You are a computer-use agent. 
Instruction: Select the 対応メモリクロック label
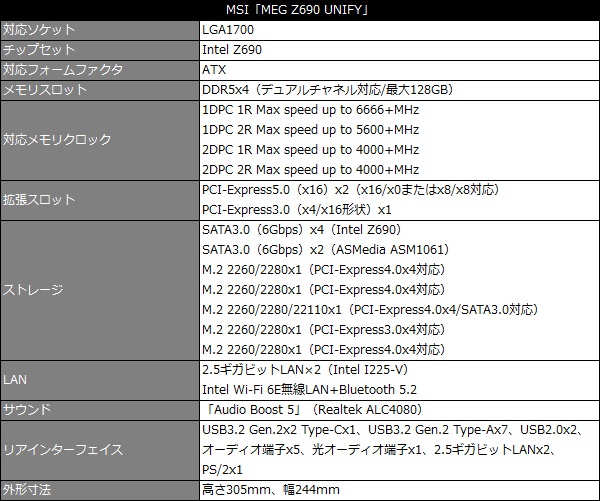pyautogui.click(x=57, y=140)
